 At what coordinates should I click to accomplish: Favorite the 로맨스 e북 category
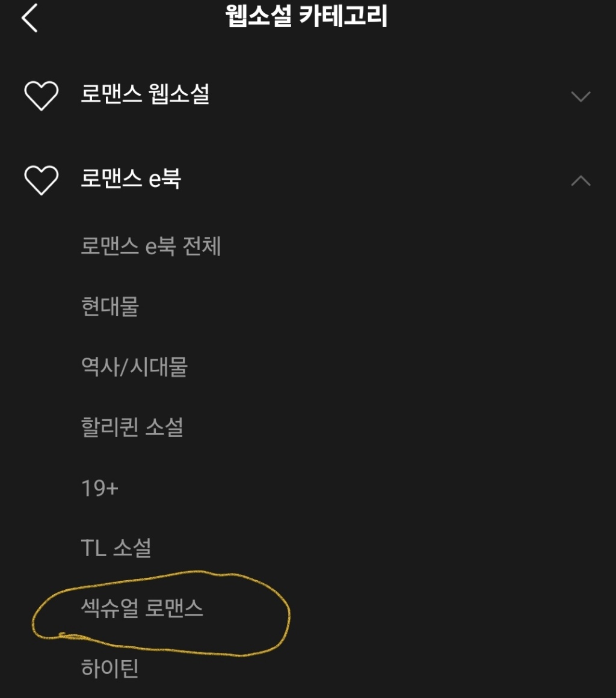coord(41,180)
